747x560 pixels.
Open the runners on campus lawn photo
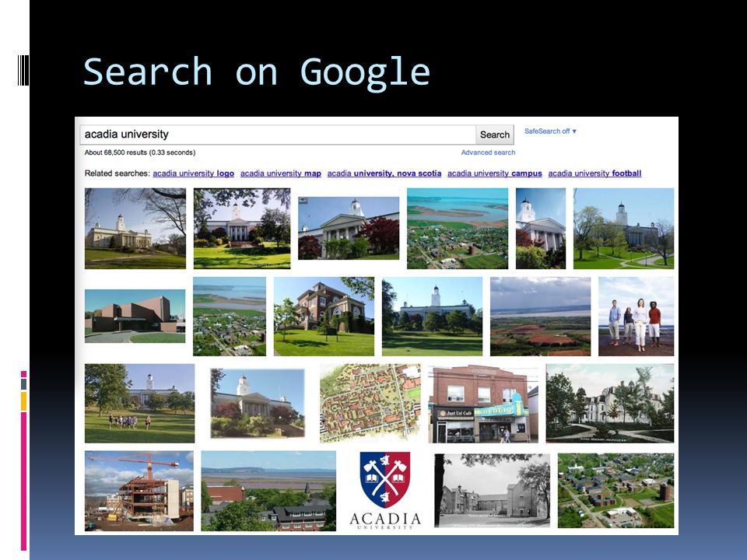click(139, 404)
